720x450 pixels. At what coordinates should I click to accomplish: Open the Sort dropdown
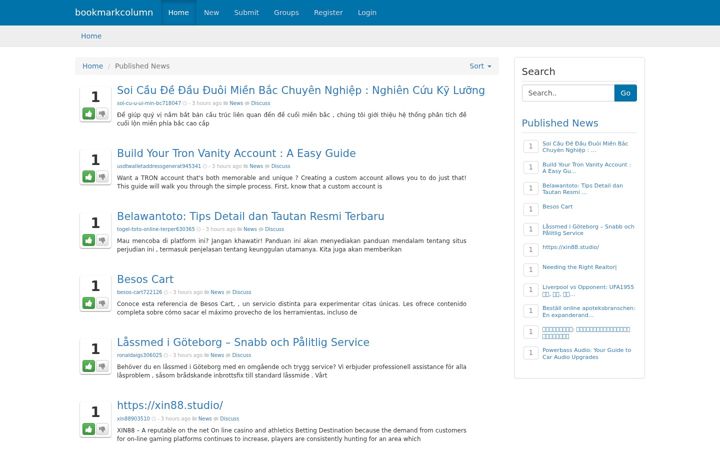pyautogui.click(x=480, y=66)
